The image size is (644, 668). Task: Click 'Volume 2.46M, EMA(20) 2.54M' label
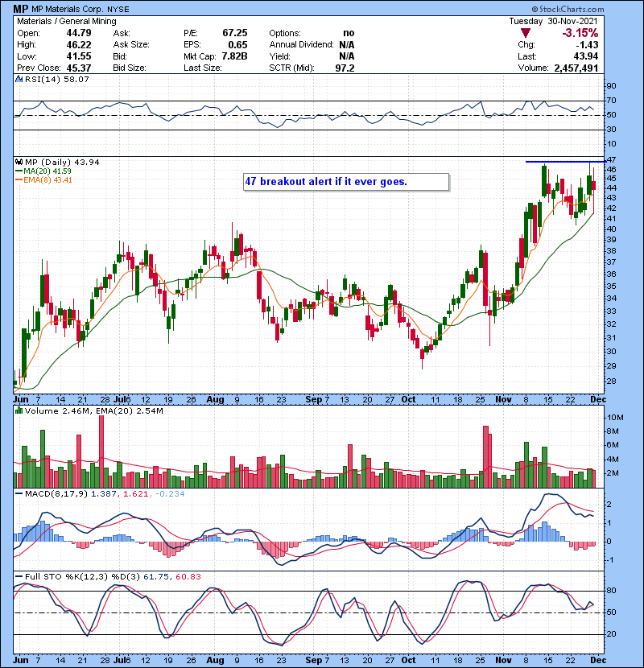pyautogui.click(x=93, y=410)
